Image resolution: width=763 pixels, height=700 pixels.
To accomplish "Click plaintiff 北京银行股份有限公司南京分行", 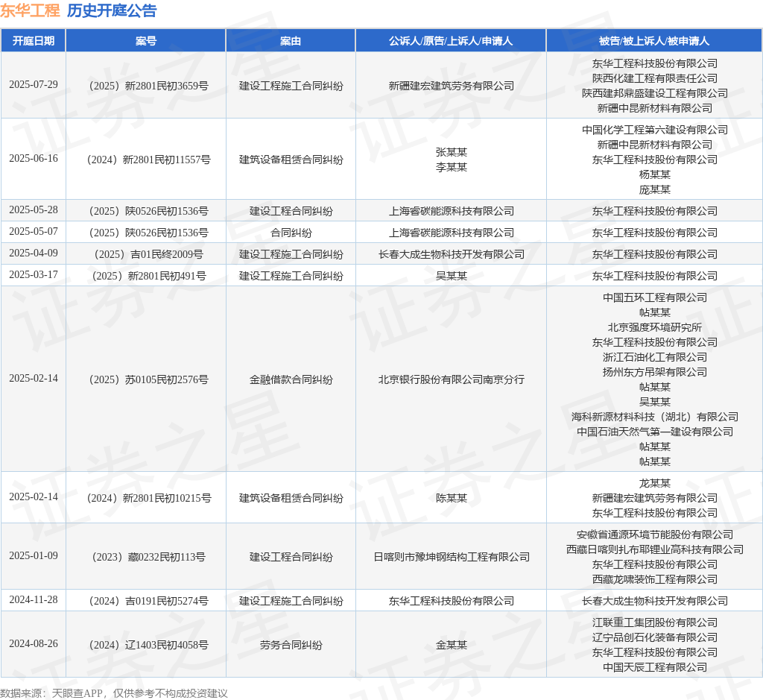I will (451, 379).
